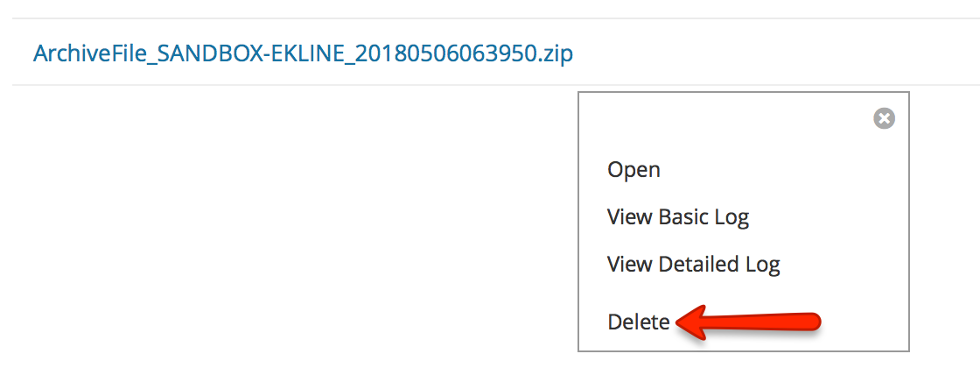Show the basic log for archive
The width and height of the screenshot is (980, 368).
678,217
